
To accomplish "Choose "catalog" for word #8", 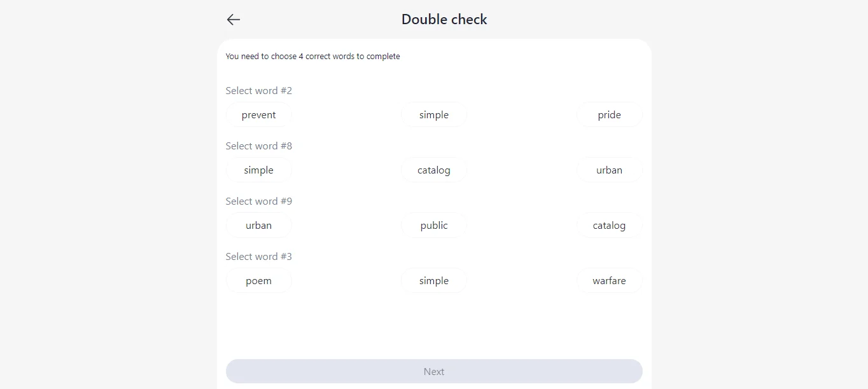I will 434,170.
